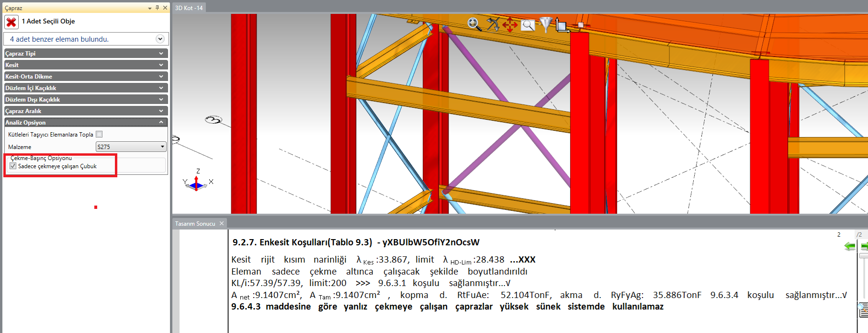Click the red X deselect object button
The width and height of the screenshot is (868, 333).
point(11,22)
